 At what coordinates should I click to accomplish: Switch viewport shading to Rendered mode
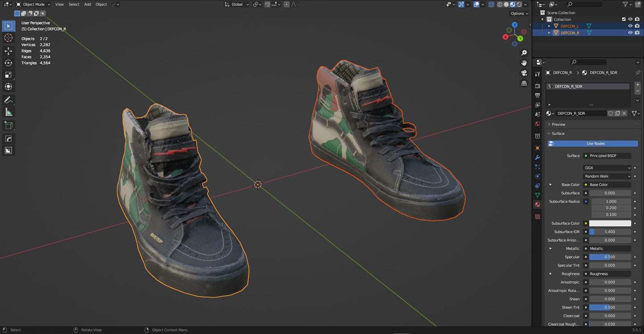(x=520, y=4)
